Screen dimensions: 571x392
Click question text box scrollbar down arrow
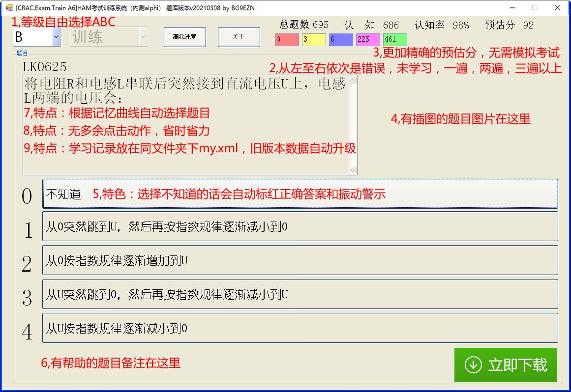(352, 170)
